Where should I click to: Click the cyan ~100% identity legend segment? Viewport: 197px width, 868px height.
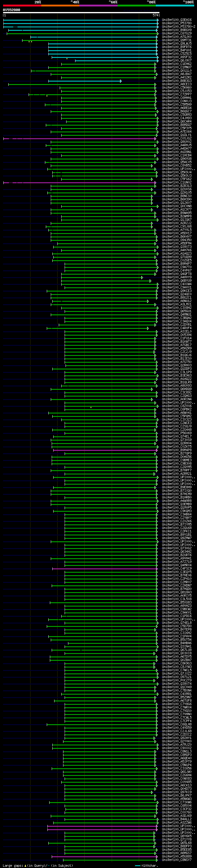175,6
